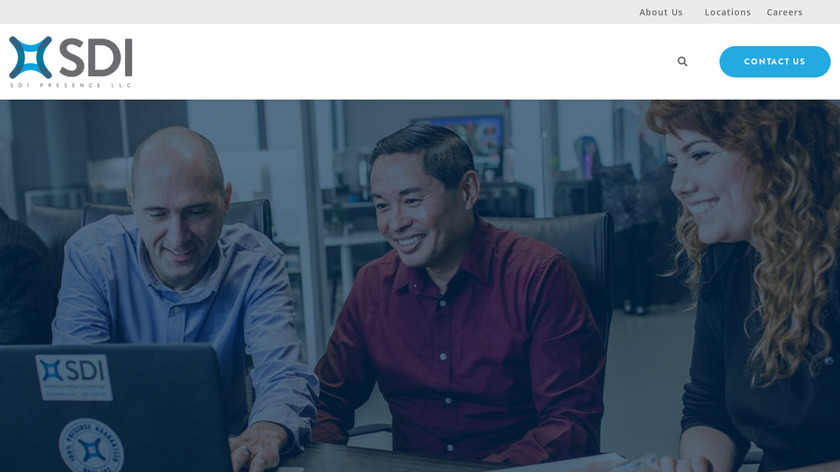Click the black office chair behind maroon shirt
The height and width of the screenshot is (472, 840).
click(568, 268)
